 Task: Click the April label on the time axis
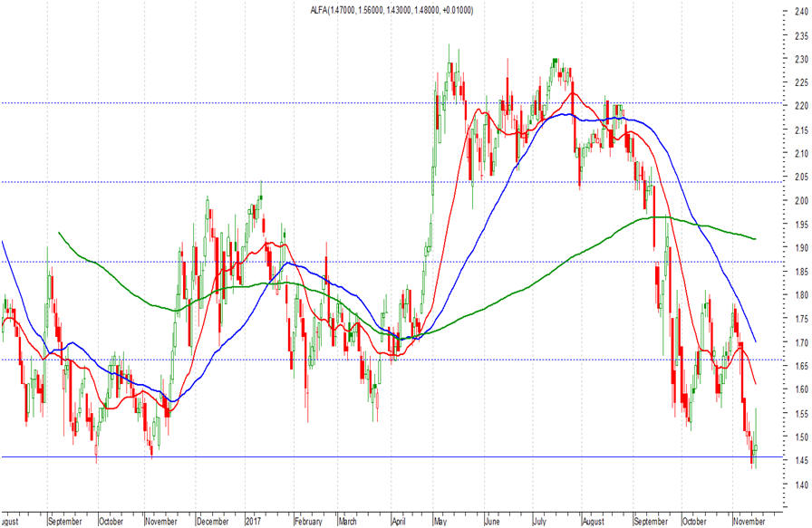[399, 522]
